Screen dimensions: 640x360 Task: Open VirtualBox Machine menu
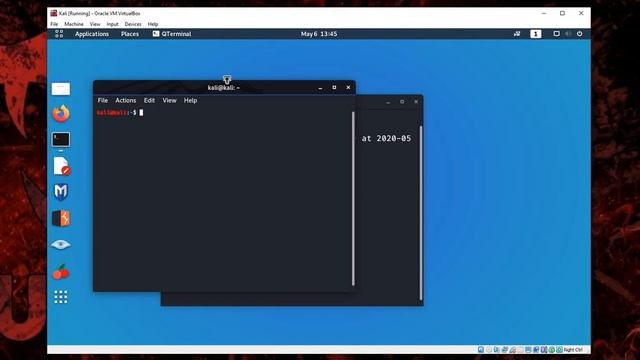click(x=74, y=24)
